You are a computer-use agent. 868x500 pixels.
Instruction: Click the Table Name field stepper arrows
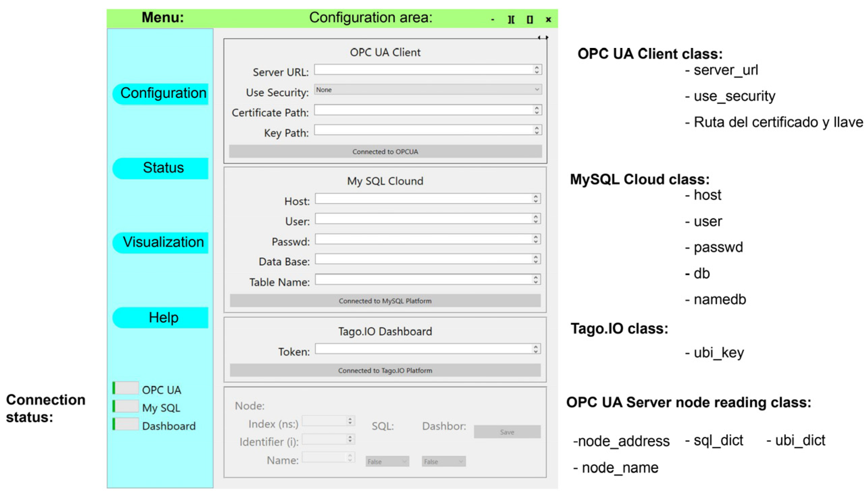(x=536, y=279)
